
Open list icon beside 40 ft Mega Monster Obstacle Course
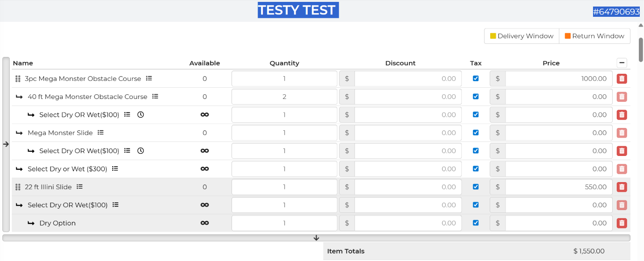155,97
